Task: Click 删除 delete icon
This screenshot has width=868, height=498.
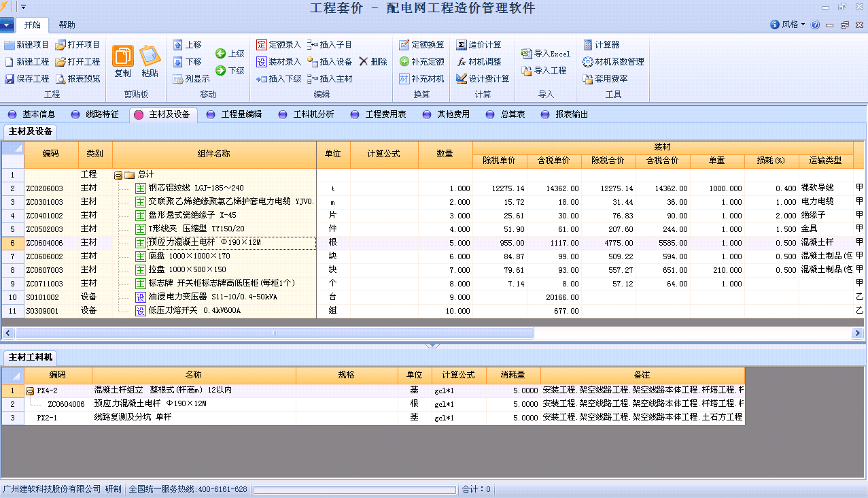Action: click(x=364, y=62)
